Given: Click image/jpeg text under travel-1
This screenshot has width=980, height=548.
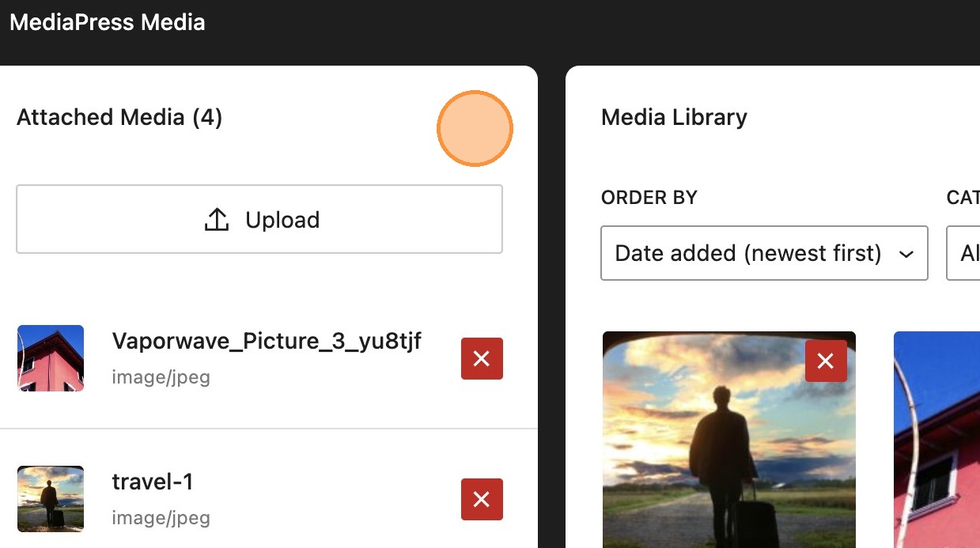Looking at the screenshot, I should click(161, 518).
